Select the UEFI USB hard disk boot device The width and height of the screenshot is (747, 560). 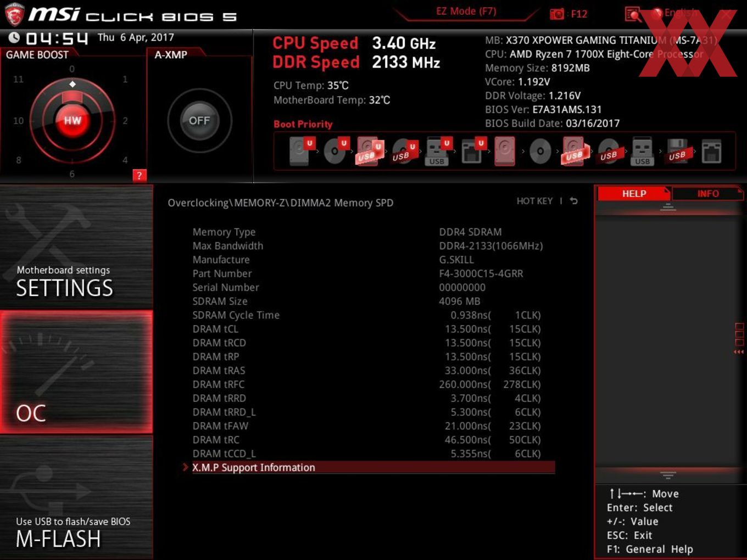coord(370,151)
